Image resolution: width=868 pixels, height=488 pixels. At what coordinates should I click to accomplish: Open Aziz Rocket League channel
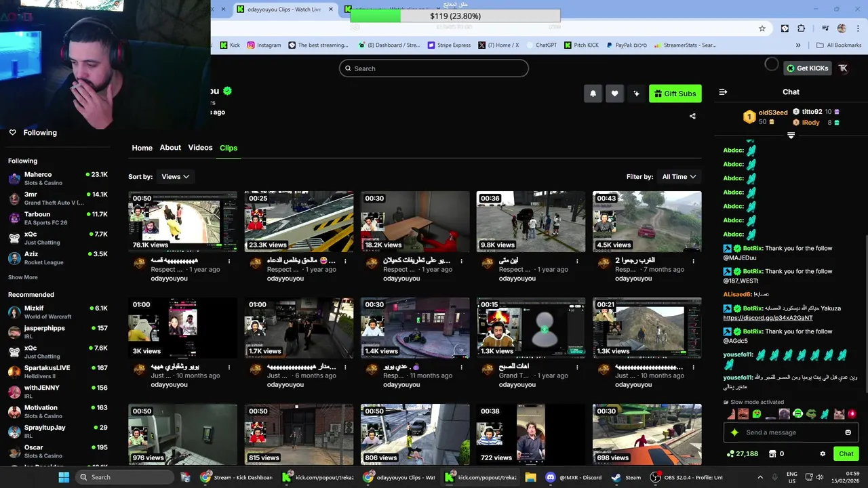pos(58,258)
